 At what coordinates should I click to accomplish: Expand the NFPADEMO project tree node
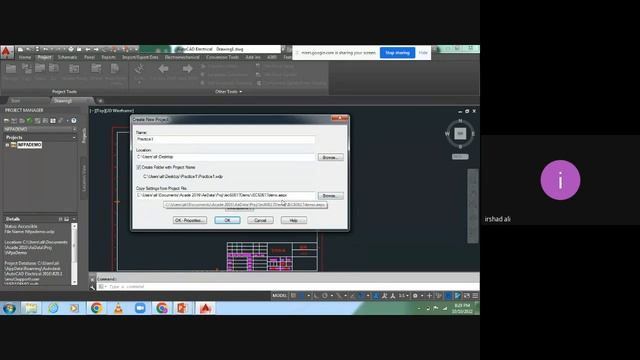point(7,145)
